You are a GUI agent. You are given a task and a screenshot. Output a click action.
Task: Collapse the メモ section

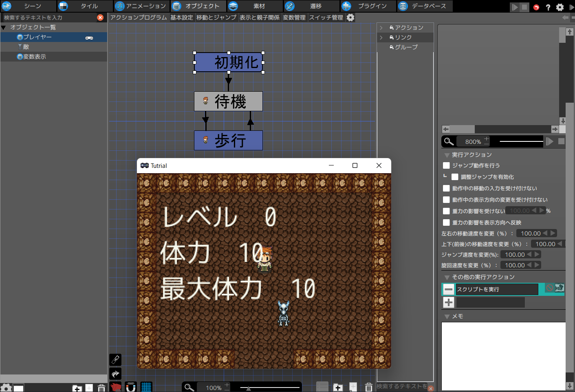click(447, 316)
